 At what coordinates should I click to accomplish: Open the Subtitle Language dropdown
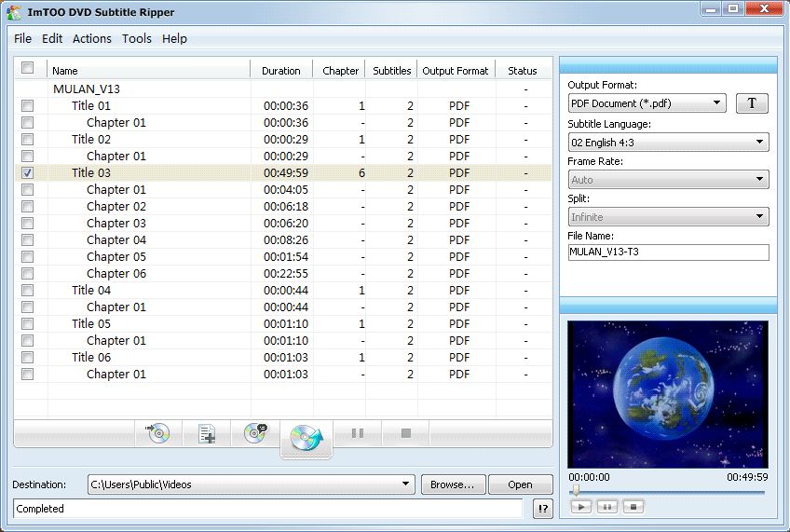tap(668, 142)
